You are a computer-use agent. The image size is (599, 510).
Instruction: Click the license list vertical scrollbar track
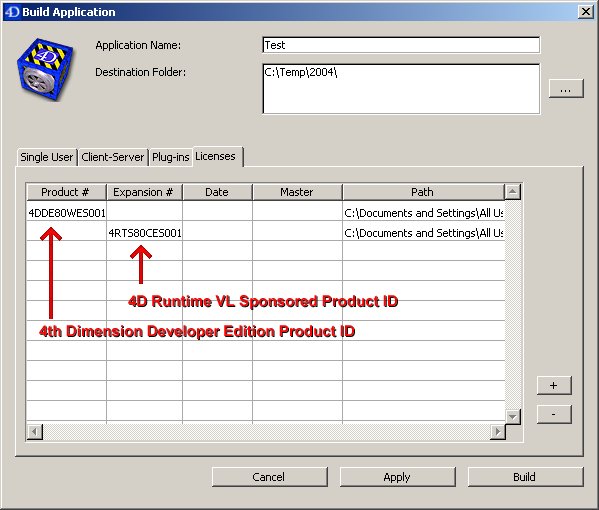[x=513, y=304]
